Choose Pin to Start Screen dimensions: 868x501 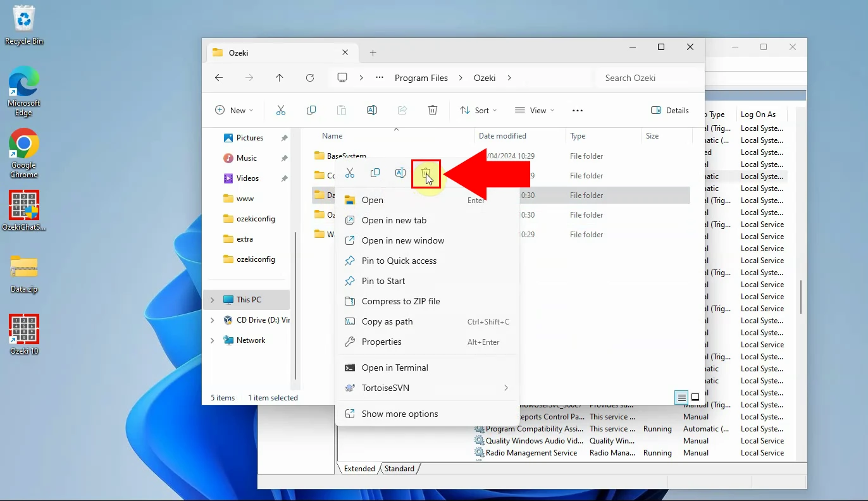coord(427,281)
